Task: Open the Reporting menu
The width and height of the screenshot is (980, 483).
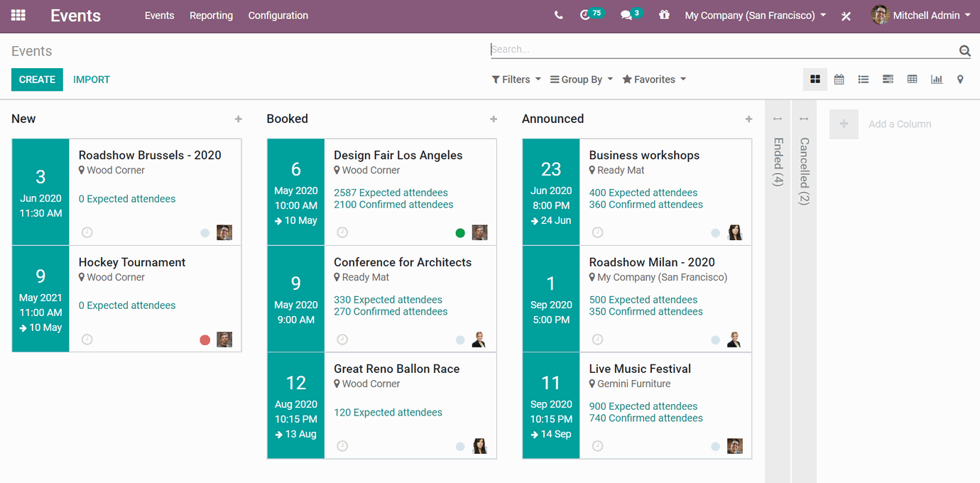Action: coord(211,15)
